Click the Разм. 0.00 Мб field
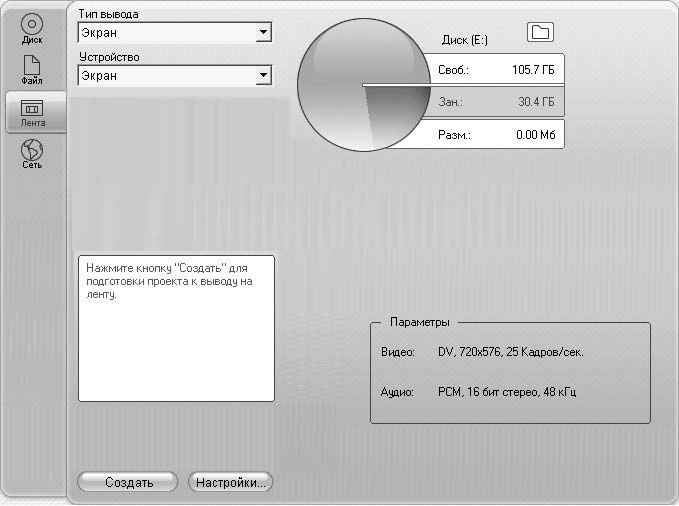Viewport: 679px width, 506px height. pos(497,134)
